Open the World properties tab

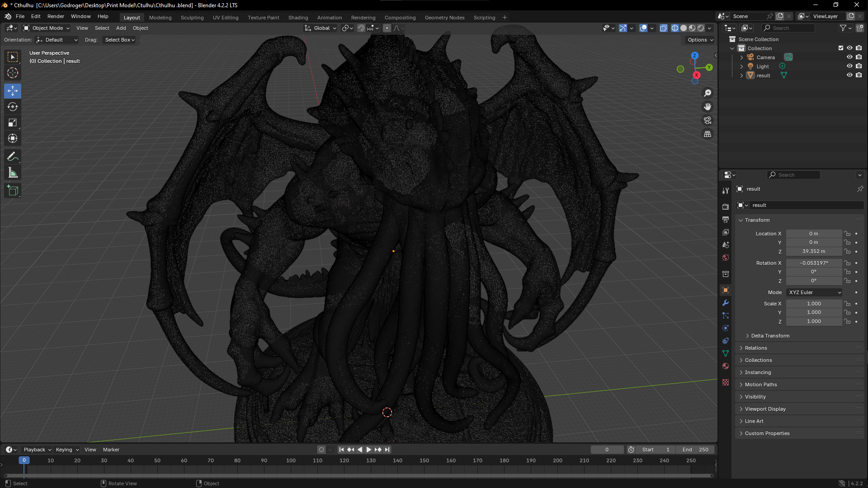click(726, 258)
